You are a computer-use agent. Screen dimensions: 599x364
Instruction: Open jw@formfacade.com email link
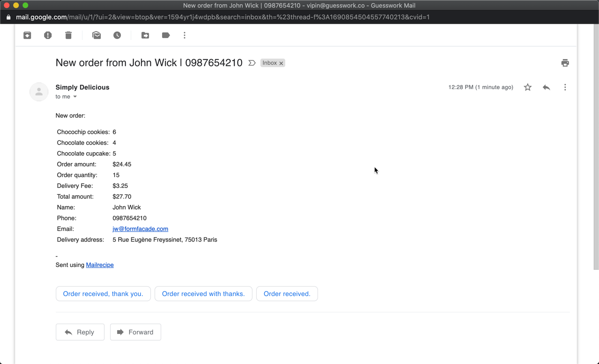click(x=140, y=229)
